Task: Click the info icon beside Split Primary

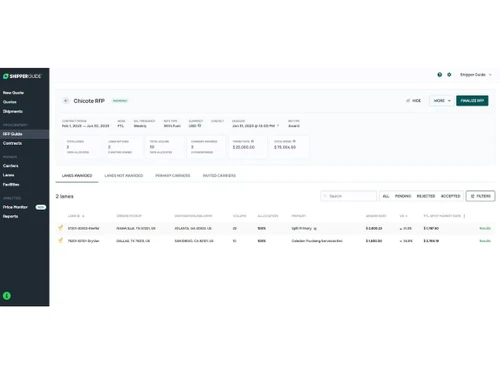Action: (315, 228)
